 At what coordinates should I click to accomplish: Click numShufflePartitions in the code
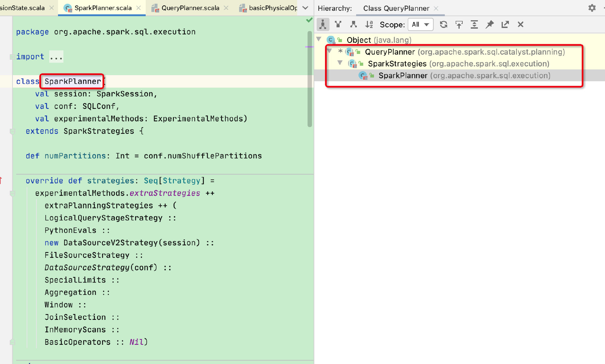(x=214, y=156)
